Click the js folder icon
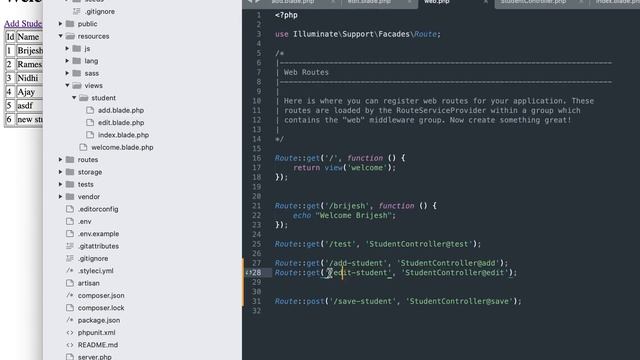This screenshot has width=640, height=360. click(77, 48)
